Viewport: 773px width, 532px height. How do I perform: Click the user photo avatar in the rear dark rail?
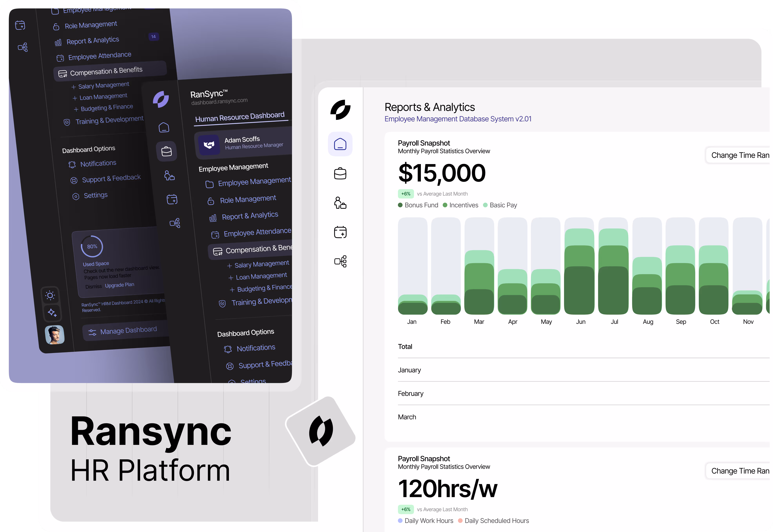pyautogui.click(x=54, y=335)
